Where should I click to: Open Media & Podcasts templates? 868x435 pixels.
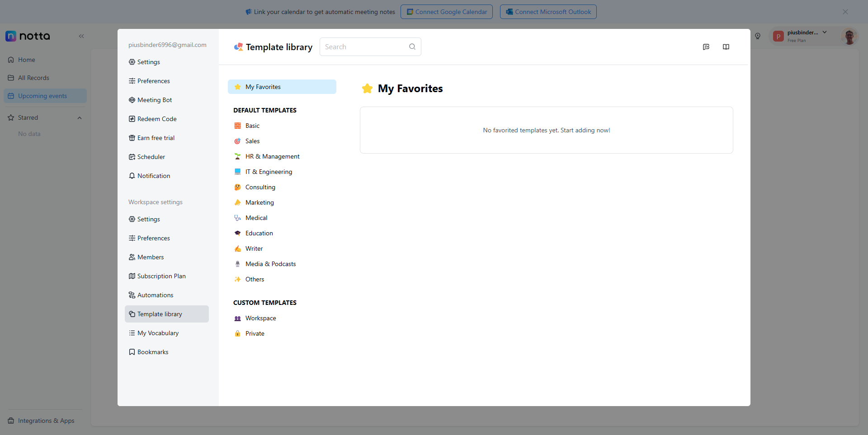click(x=270, y=264)
